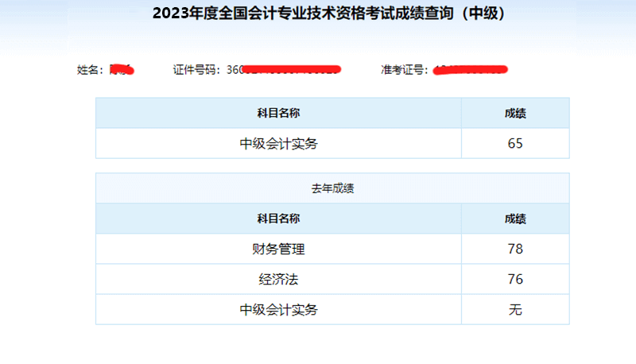This screenshot has height=364, width=636.
Task: Click the 无 score cell
Action: click(515, 310)
